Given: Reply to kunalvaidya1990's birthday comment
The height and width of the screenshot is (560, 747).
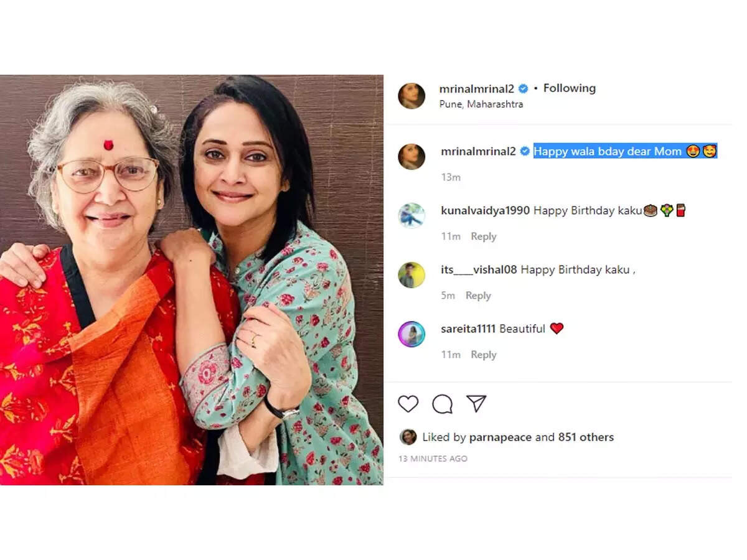Looking at the screenshot, I should point(484,236).
